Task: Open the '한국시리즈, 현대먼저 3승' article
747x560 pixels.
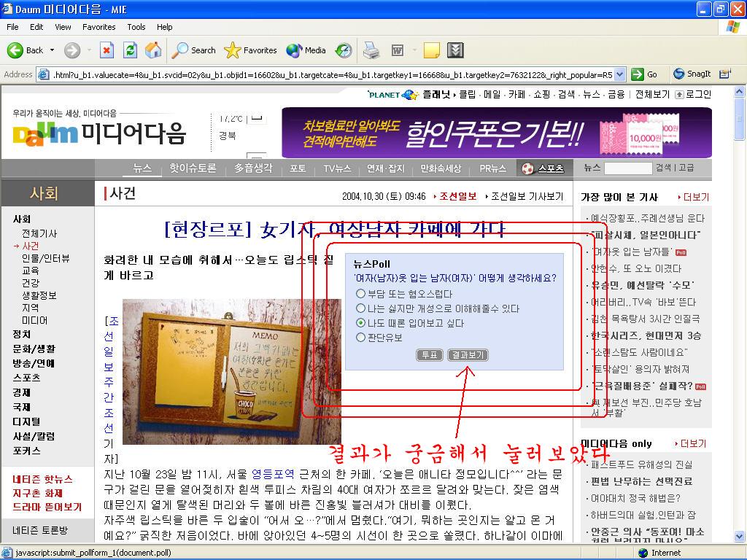Action: click(646, 335)
